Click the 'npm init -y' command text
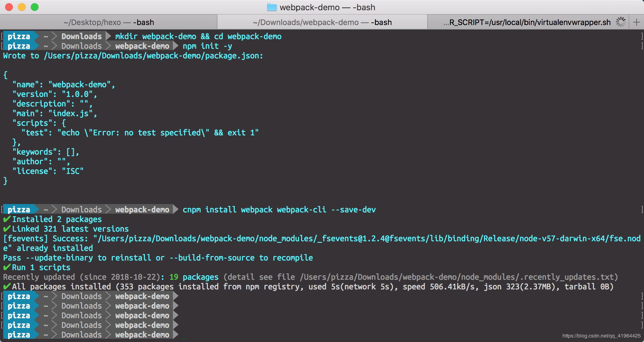644x342 pixels. (207, 46)
